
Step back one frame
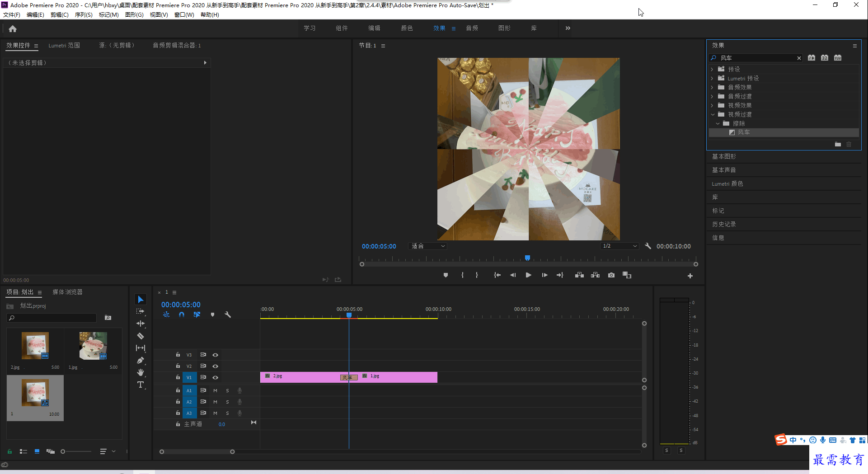tap(513, 275)
